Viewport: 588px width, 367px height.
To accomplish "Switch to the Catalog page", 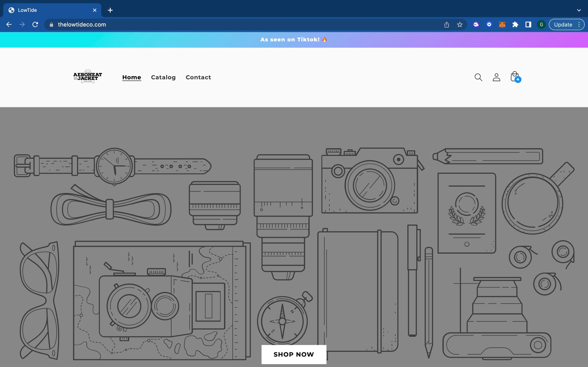I will click(x=163, y=77).
